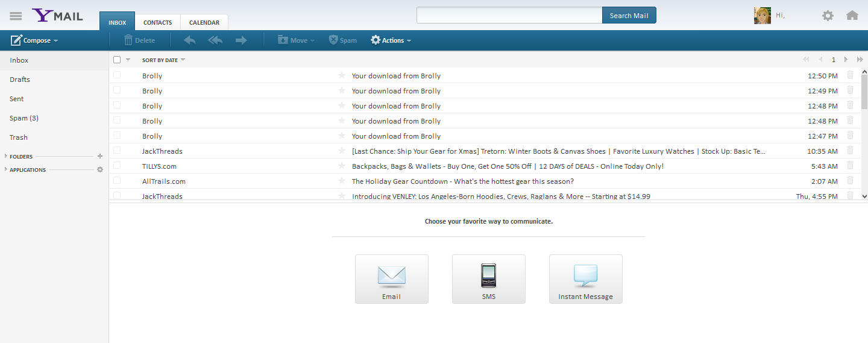The width and height of the screenshot is (868, 343).
Task: Jump to first page of messages
Action: point(806,59)
